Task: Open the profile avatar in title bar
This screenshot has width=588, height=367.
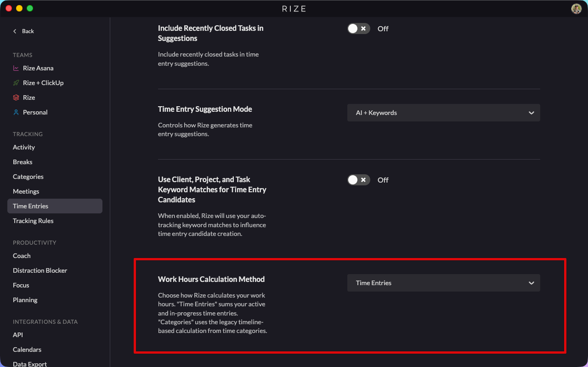Action: tap(576, 9)
